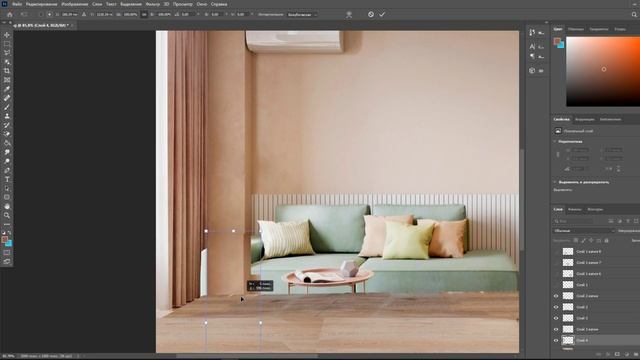Screen dimensions: 640x360
Task: Switch to warp mode icon in options bar
Action: coord(349,14)
